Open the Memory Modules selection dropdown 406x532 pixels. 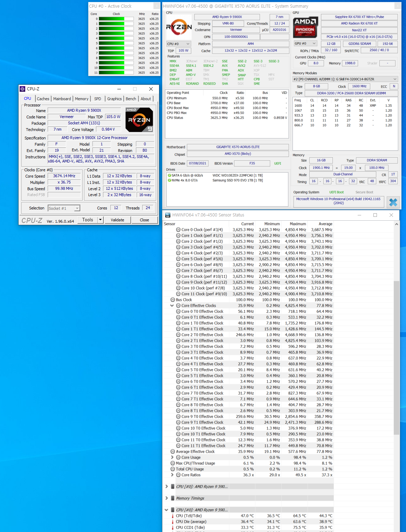point(345,79)
